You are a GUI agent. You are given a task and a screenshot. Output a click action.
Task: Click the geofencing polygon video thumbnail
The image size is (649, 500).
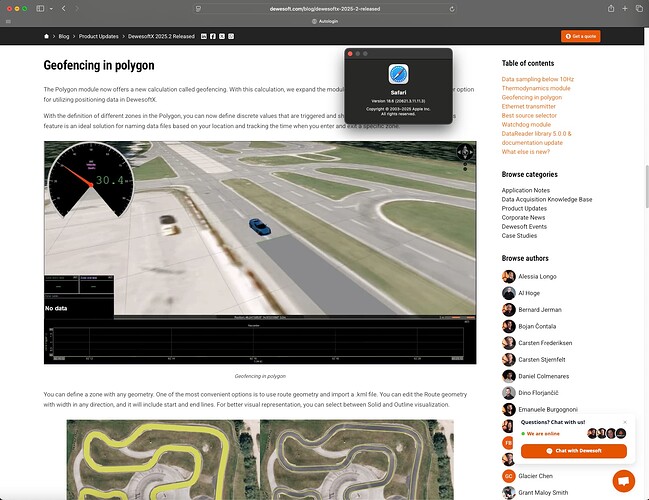pos(260,252)
